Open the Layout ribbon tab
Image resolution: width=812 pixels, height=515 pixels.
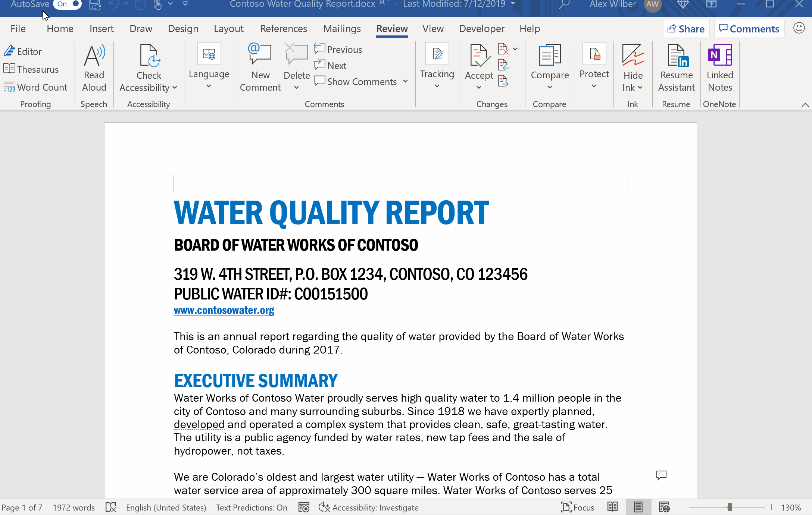pyautogui.click(x=228, y=29)
